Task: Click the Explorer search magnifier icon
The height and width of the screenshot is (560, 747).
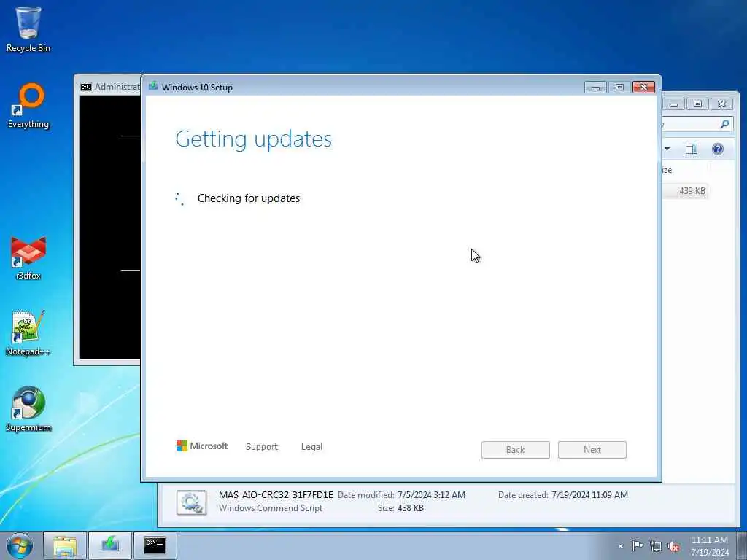Action: tap(724, 124)
